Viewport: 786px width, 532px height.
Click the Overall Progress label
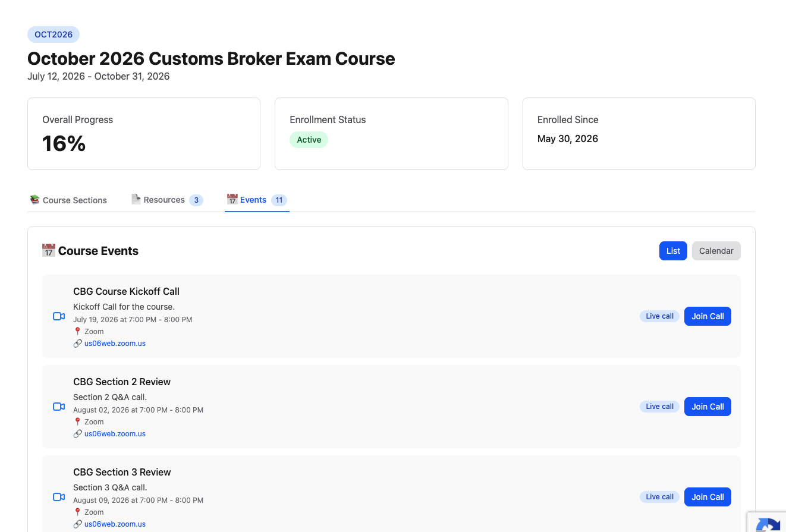pyautogui.click(x=77, y=119)
